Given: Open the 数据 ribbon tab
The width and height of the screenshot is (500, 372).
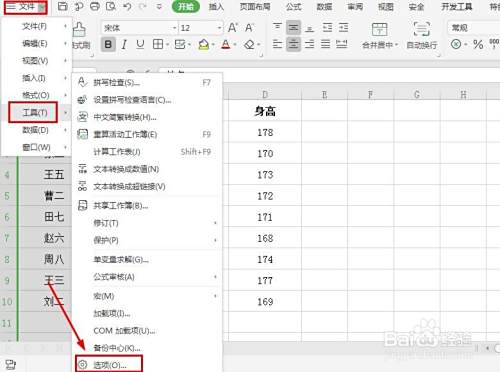Looking at the screenshot, I should [324, 7].
